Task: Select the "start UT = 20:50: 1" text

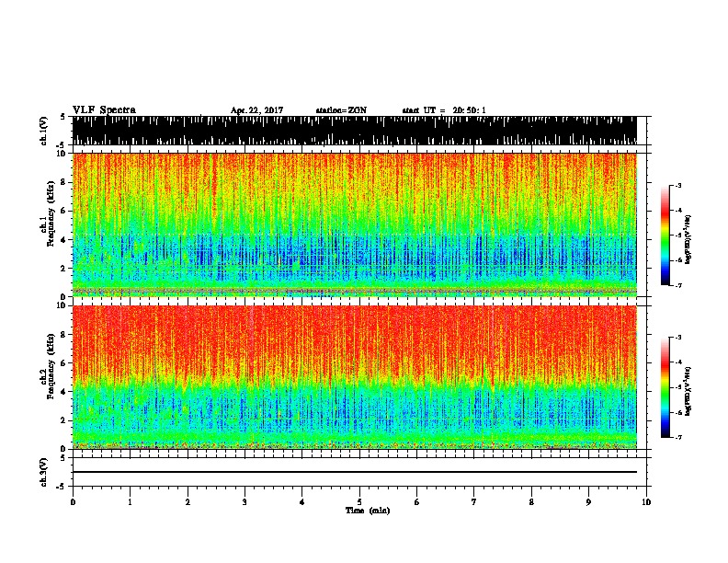Action: 444,110
